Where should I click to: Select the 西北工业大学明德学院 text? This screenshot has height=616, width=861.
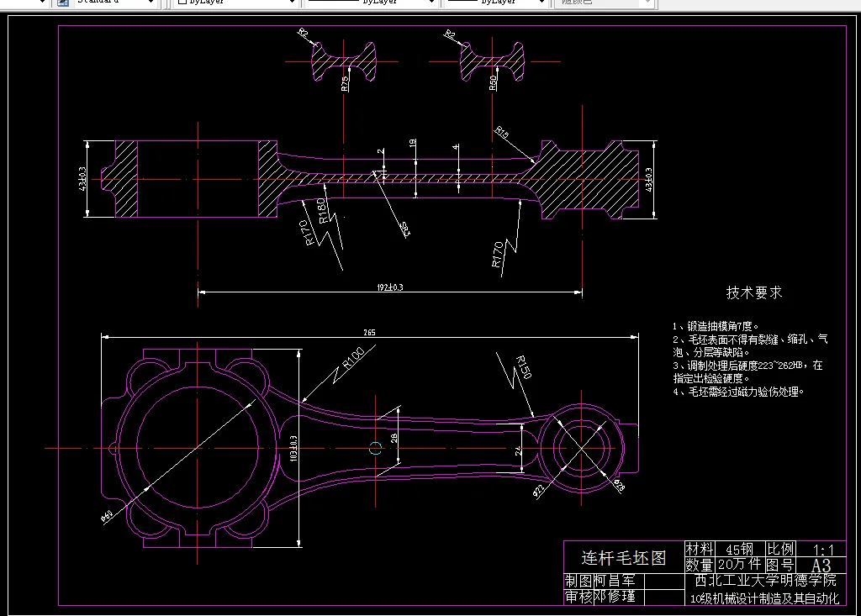(765, 581)
